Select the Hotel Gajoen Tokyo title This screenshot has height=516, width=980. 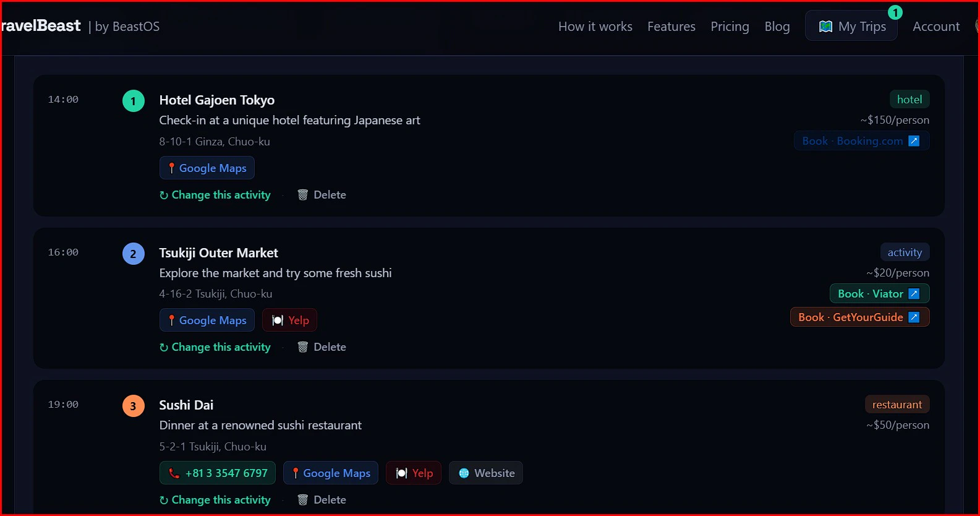point(217,100)
